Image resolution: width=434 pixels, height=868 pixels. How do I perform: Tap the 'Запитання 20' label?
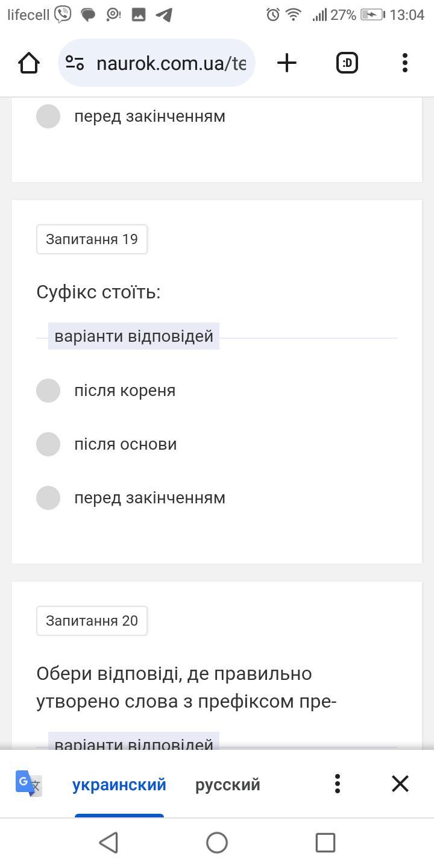(92, 621)
